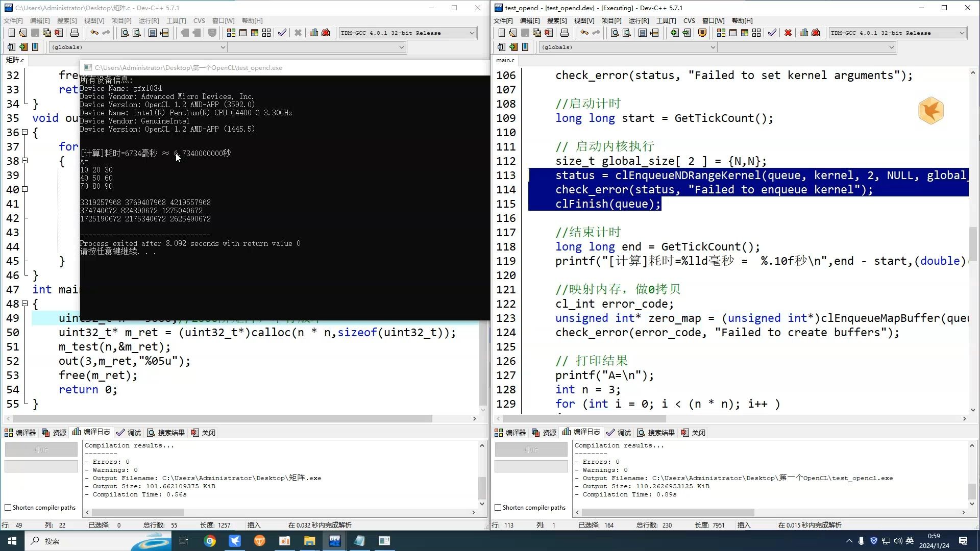Enable Shorten compiler paths in right window

(498, 508)
